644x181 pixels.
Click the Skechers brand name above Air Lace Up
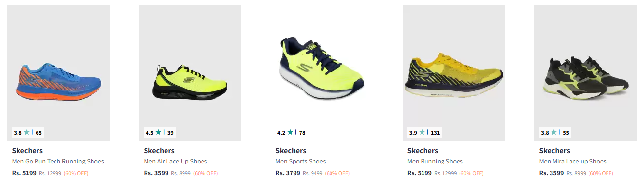pyautogui.click(x=159, y=151)
